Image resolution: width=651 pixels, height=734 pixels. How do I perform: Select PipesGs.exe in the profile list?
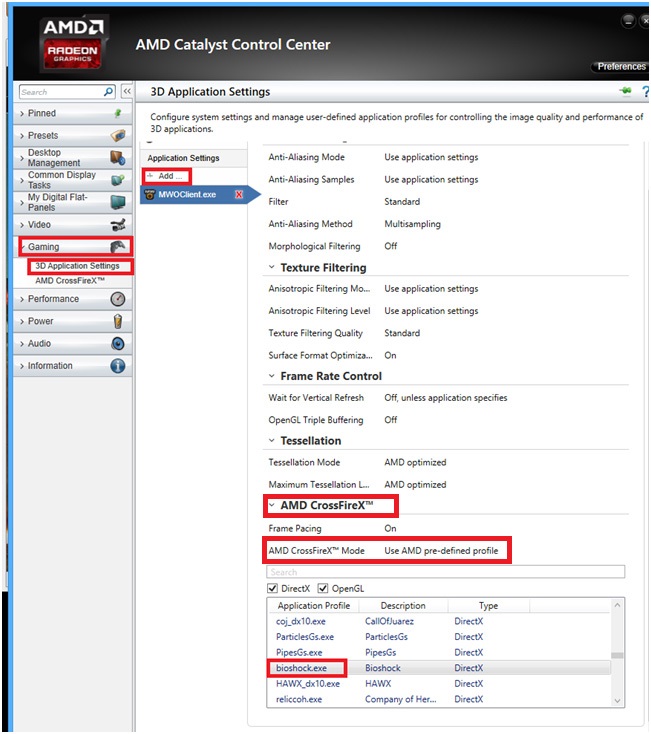[x=299, y=653]
